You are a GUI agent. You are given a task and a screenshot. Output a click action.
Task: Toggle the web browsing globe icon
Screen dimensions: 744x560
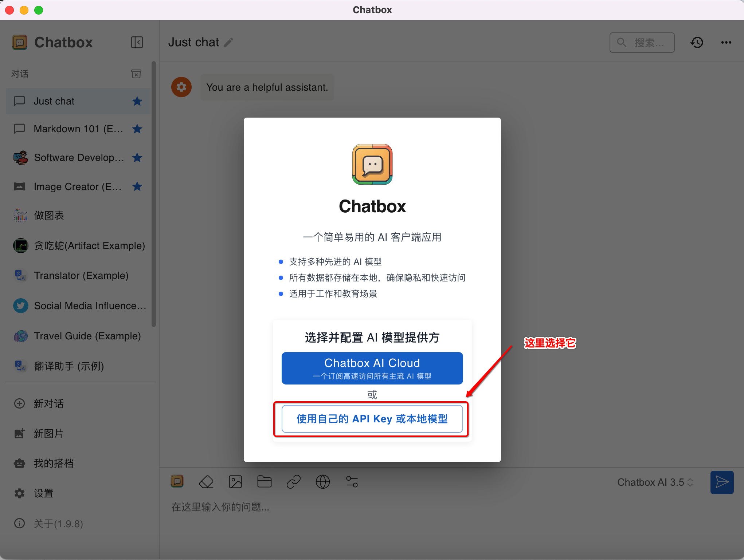click(x=322, y=482)
